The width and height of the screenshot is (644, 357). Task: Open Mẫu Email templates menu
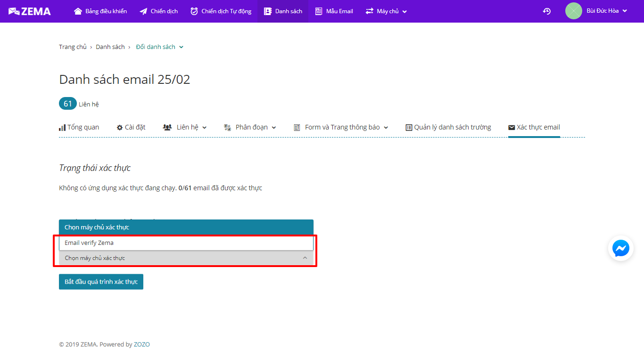(334, 11)
